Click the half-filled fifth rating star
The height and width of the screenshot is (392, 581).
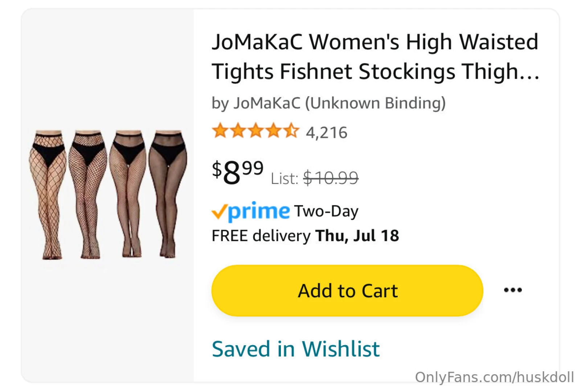(291, 131)
